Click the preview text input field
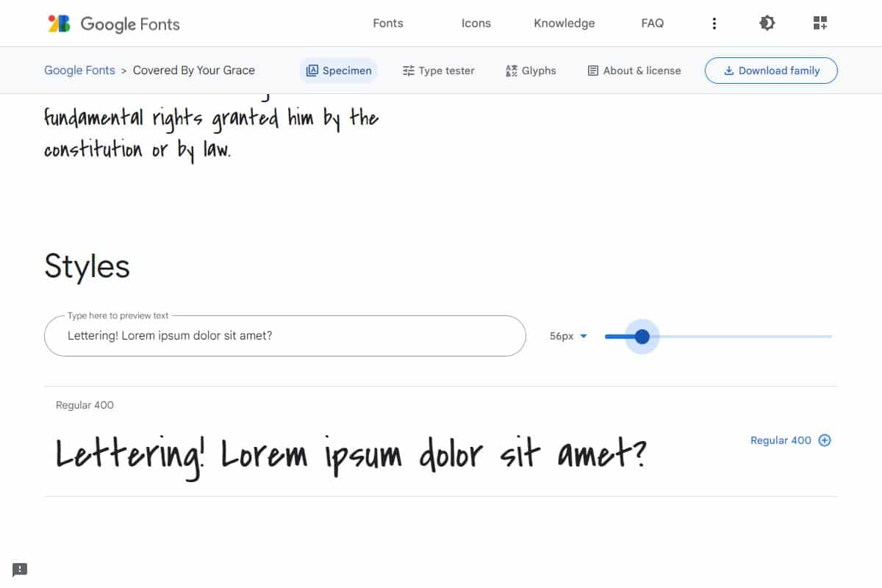 [x=285, y=336]
